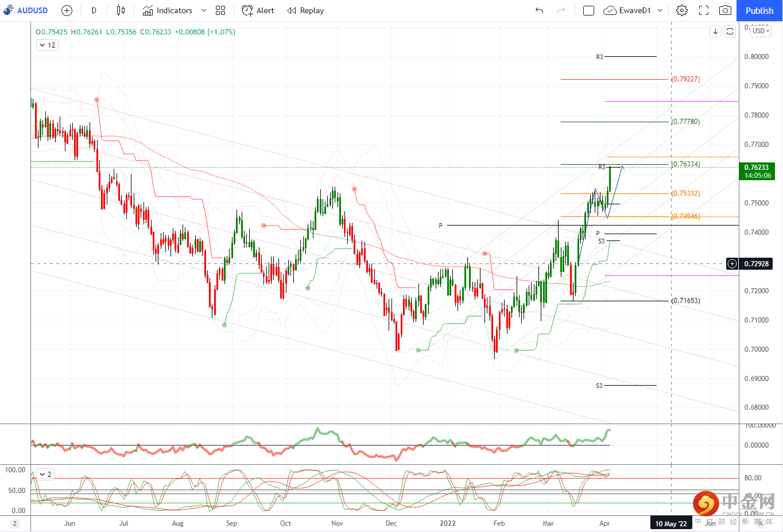Click the Z timezone button at bottom left

pyautogui.click(x=15, y=523)
